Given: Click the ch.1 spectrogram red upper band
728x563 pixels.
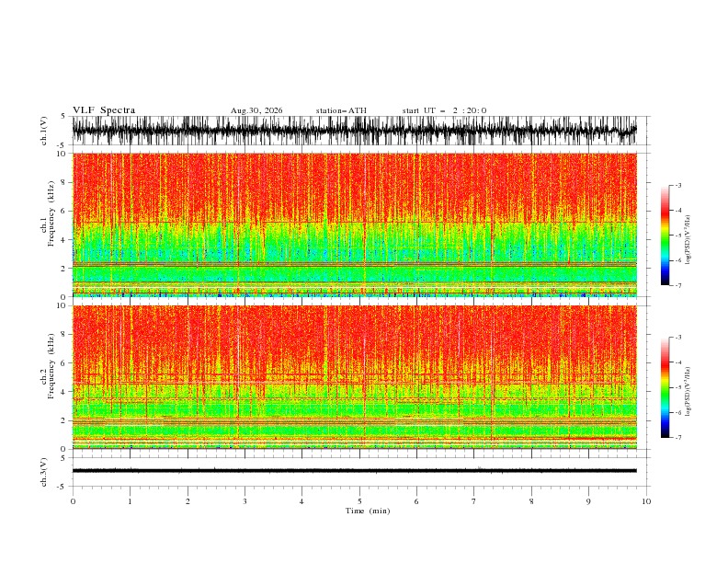Looking at the screenshot, I should pos(354,187).
